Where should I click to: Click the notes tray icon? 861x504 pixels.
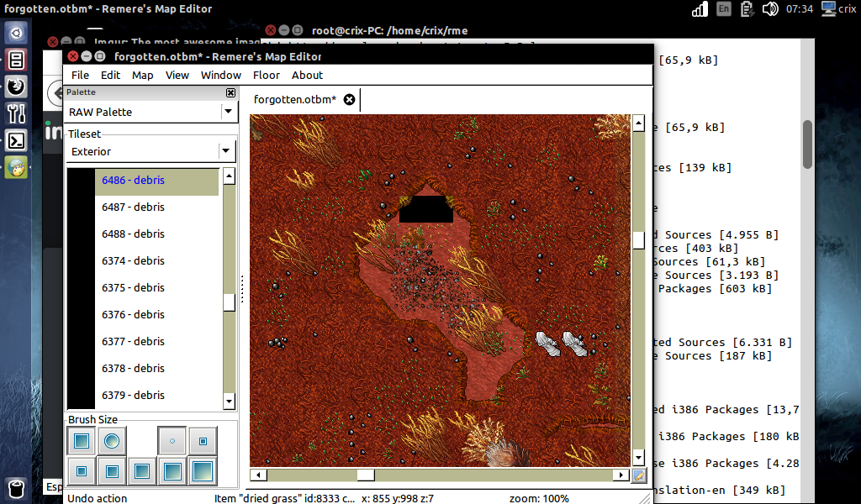[747, 8]
